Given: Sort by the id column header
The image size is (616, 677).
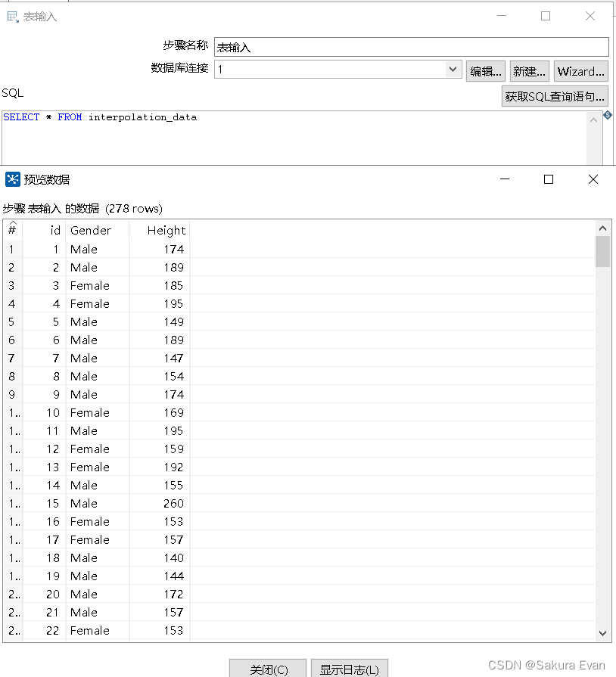Looking at the screenshot, I should (44, 230).
